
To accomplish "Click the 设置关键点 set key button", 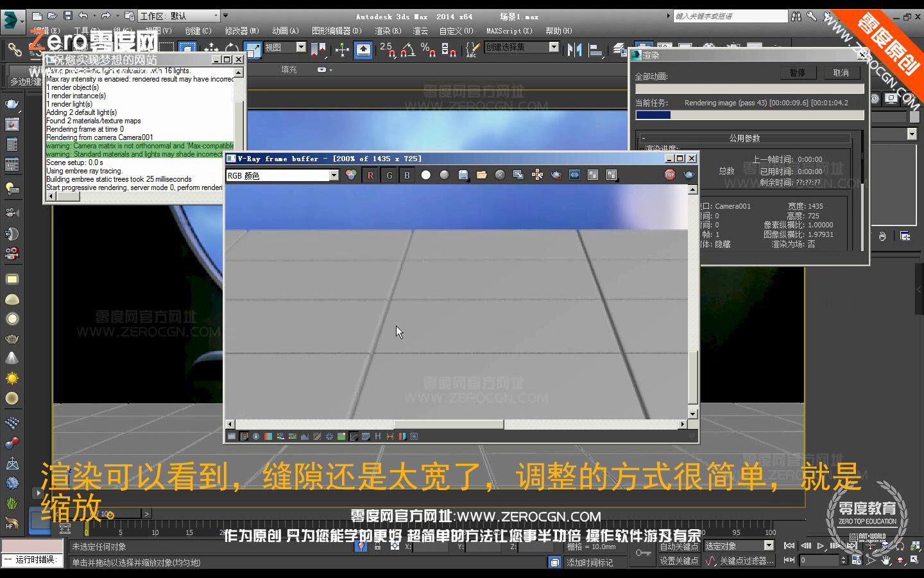I will pyautogui.click(x=679, y=561).
